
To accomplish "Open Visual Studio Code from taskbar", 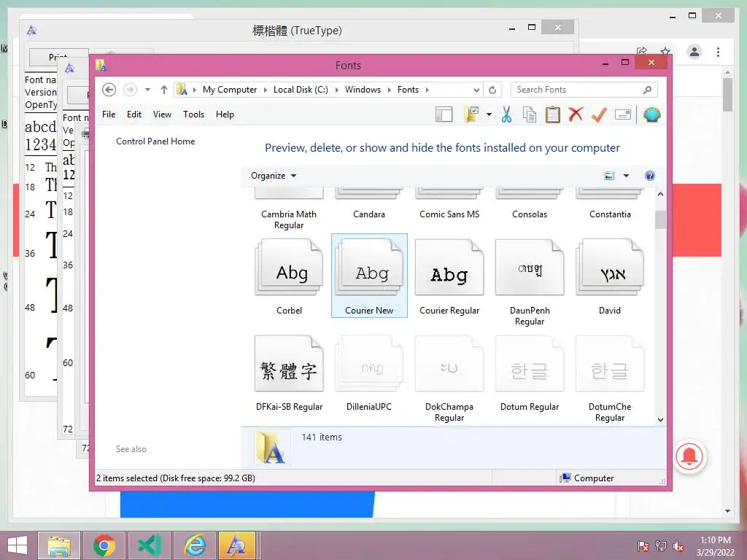I will click(150, 545).
